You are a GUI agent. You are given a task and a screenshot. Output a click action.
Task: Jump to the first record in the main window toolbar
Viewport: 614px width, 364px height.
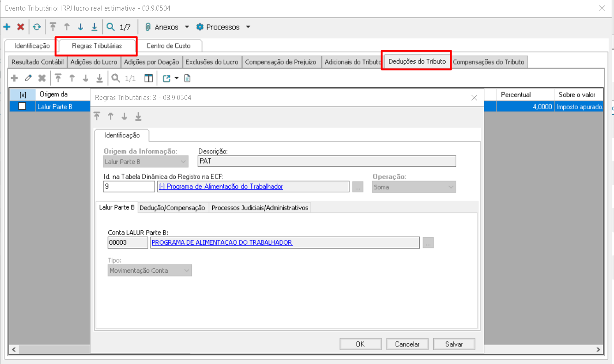53,27
